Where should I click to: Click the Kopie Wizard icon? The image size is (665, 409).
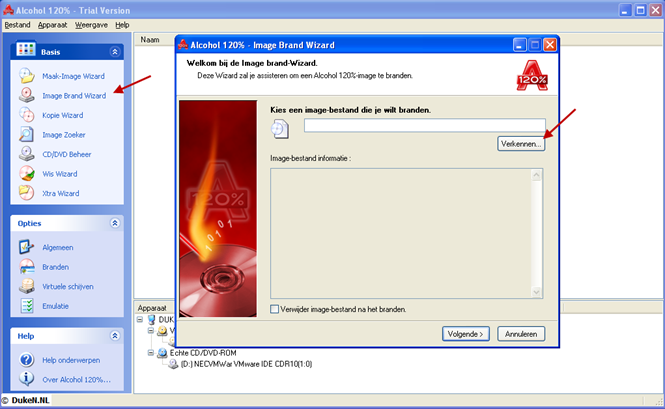click(x=27, y=115)
